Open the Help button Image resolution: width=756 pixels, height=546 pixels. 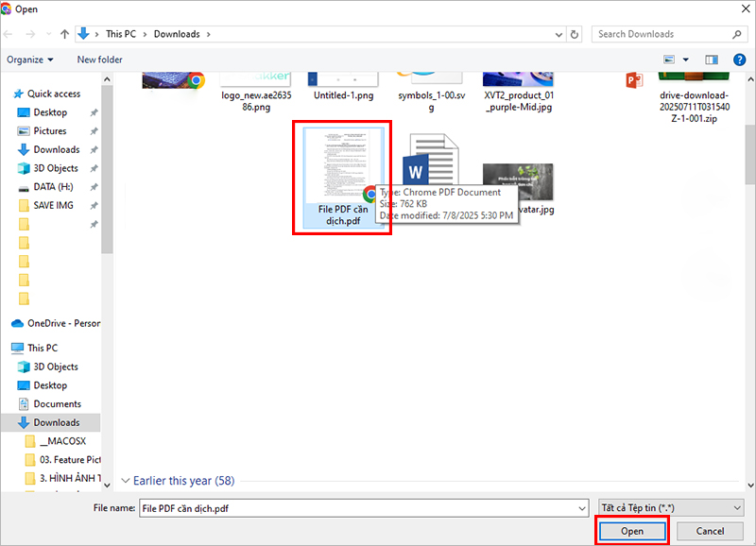[x=739, y=60]
